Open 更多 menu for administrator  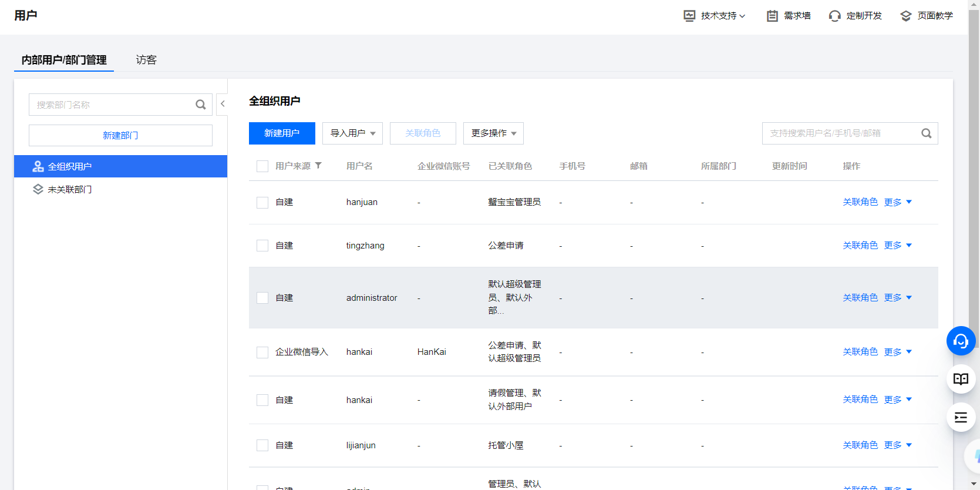click(898, 298)
